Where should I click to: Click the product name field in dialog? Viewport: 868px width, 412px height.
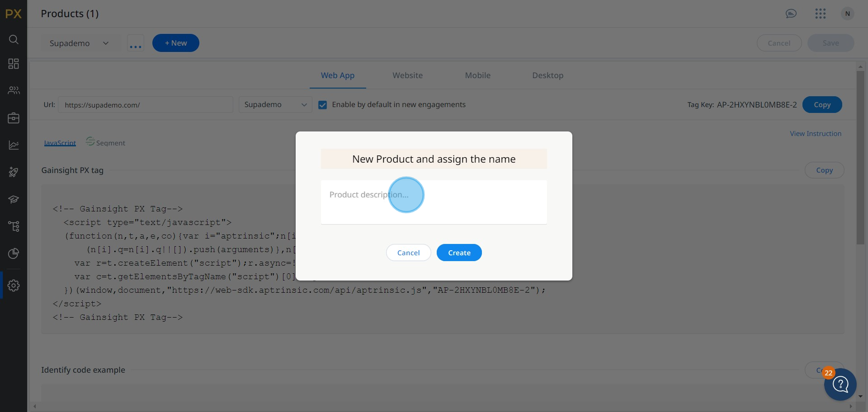click(x=434, y=159)
